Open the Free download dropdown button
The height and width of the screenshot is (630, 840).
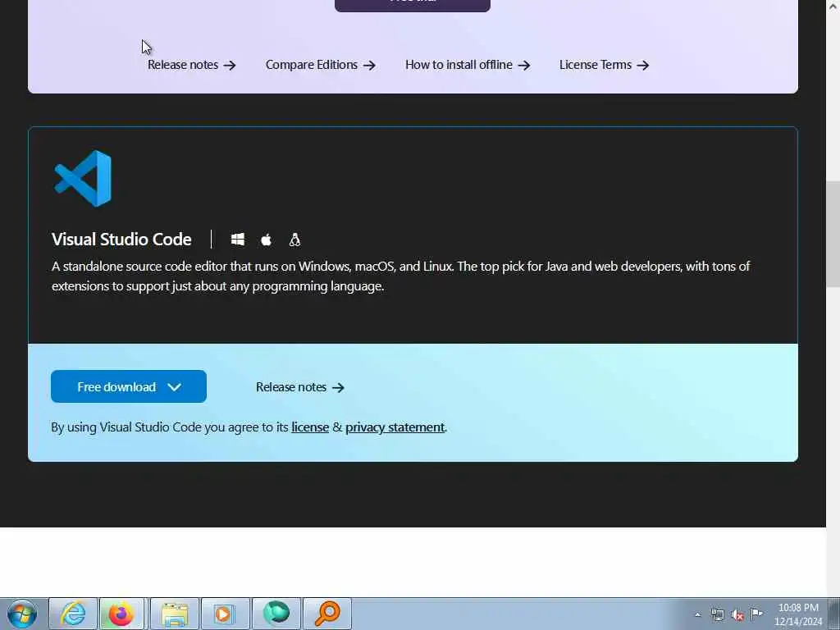point(129,386)
